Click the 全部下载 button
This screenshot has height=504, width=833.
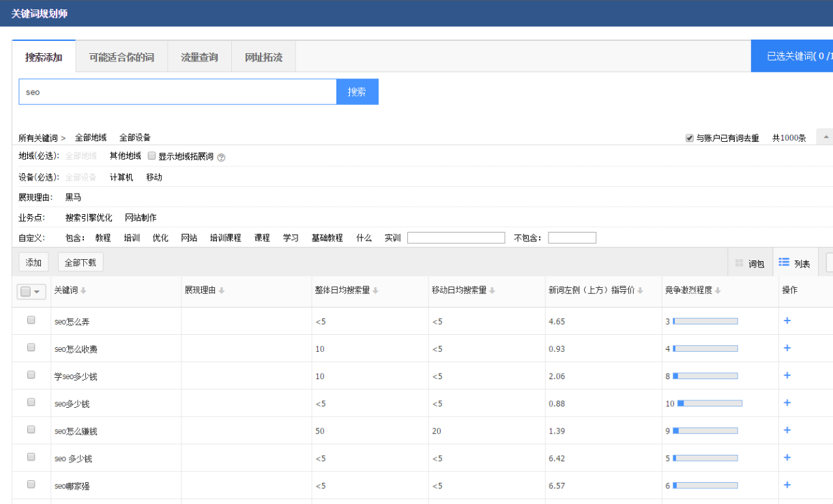(81, 263)
